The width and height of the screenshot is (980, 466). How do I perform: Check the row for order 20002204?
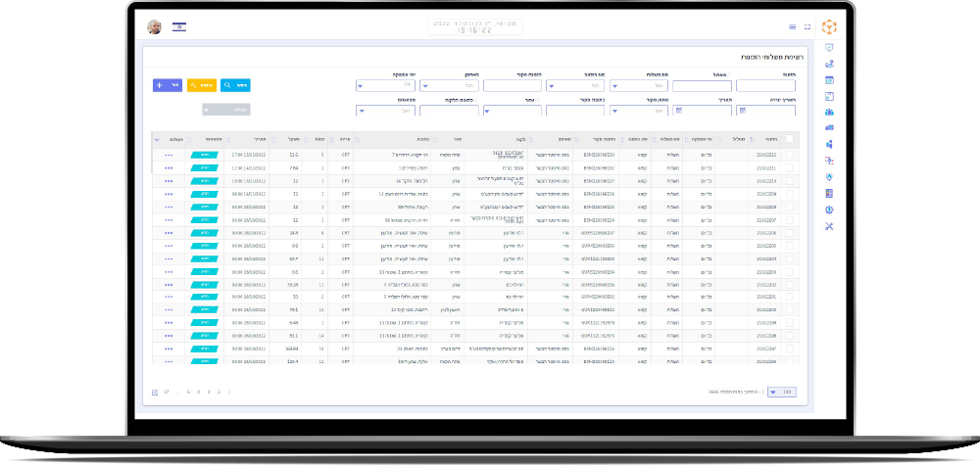(790, 258)
